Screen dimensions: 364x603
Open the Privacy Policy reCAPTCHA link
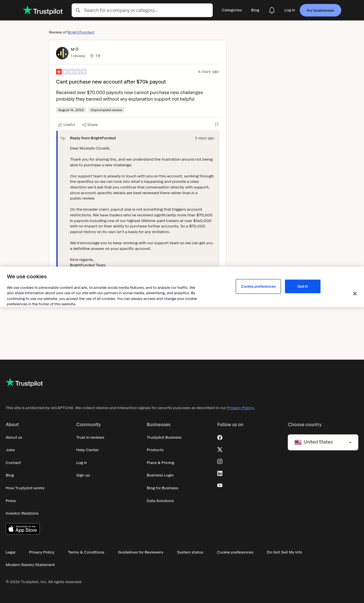pos(240,408)
